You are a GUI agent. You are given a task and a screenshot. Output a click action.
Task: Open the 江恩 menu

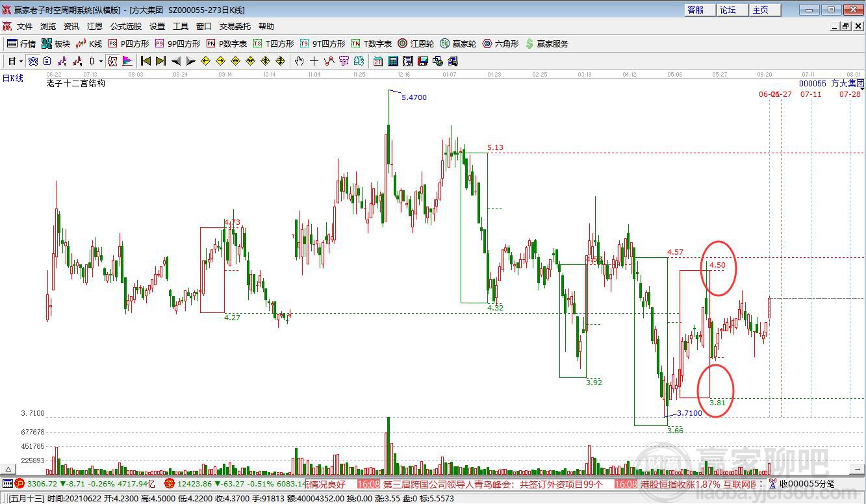point(95,27)
